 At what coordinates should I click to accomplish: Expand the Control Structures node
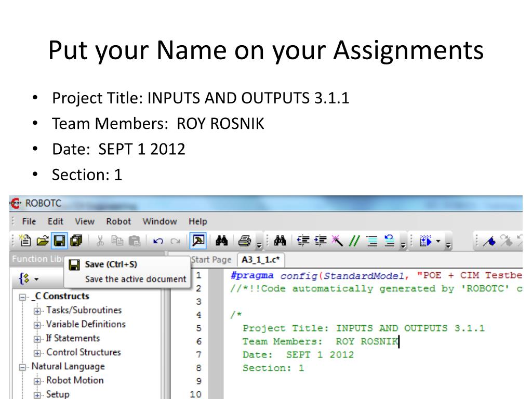pos(37,353)
